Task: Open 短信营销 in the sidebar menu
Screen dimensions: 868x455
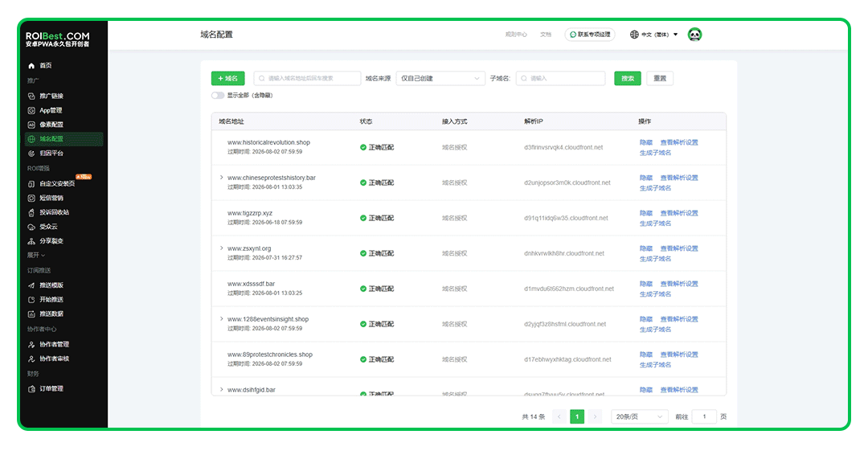Action: [51, 199]
